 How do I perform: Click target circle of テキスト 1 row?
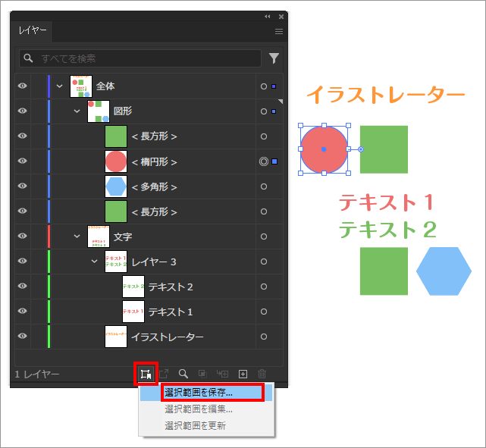point(264,312)
